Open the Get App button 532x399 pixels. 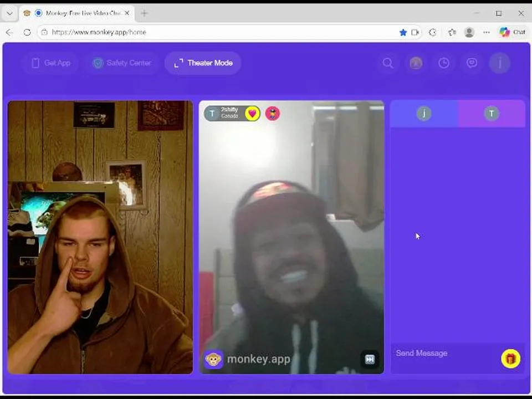pos(50,63)
